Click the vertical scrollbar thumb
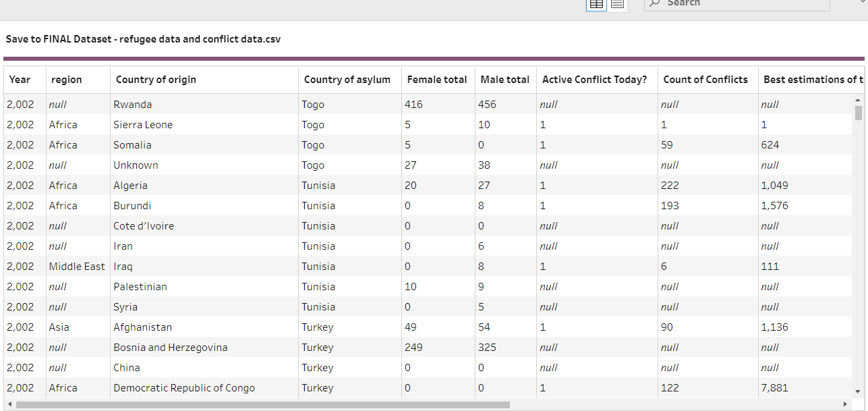The image size is (868, 411). [x=858, y=113]
